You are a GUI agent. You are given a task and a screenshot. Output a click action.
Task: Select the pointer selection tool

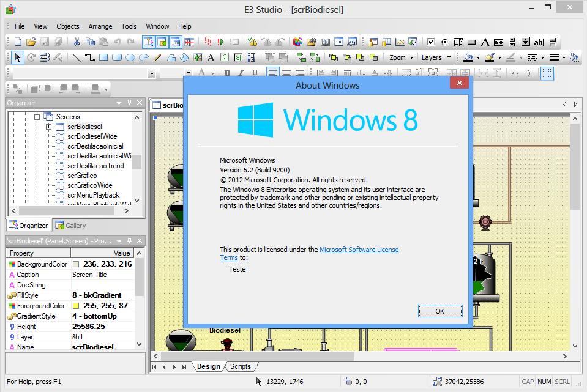[x=17, y=57]
